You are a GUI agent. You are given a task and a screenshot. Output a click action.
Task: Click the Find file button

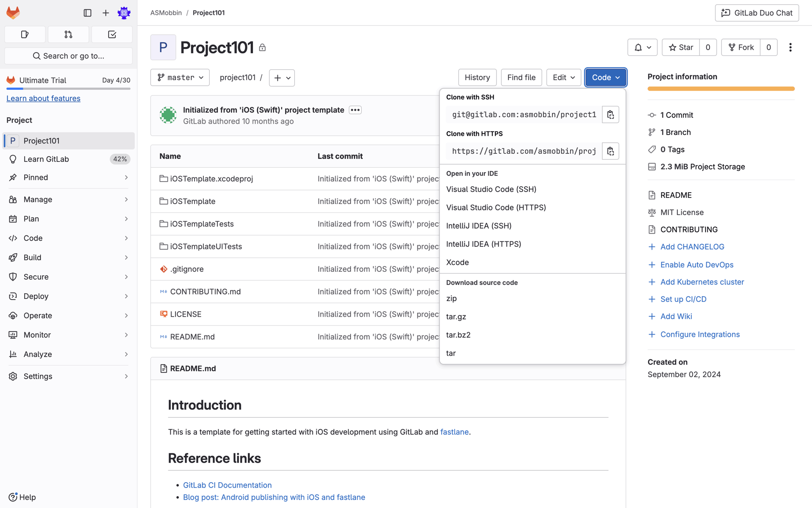pyautogui.click(x=521, y=77)
